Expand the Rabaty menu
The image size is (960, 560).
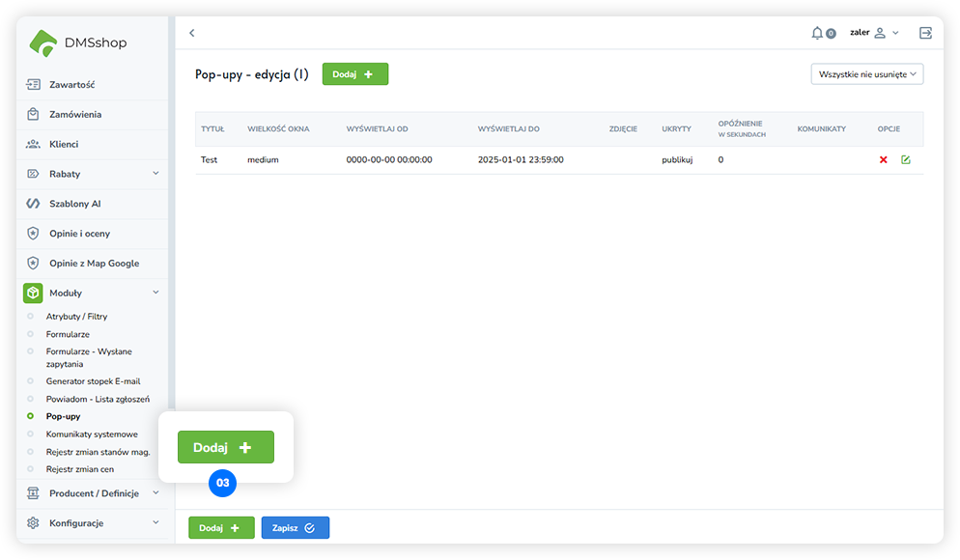[x=155, y=174]
